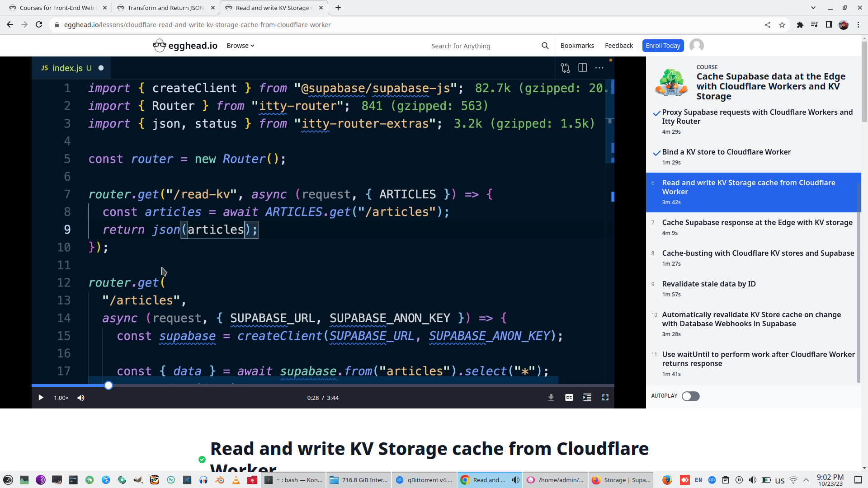Toggle the player sidebar icon

[x=587, y=398]
